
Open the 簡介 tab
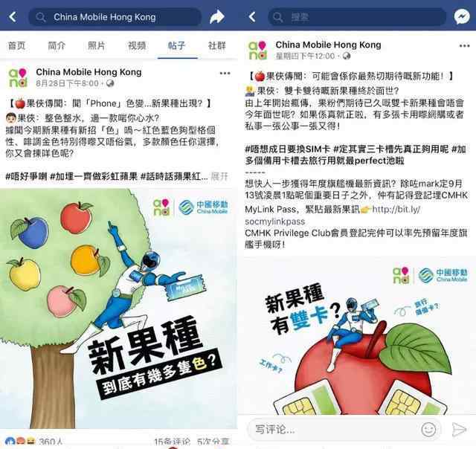57,46
